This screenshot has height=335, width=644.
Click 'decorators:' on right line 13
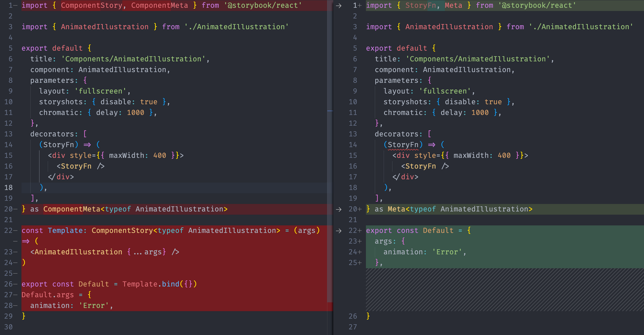click(x=399, y=134)
